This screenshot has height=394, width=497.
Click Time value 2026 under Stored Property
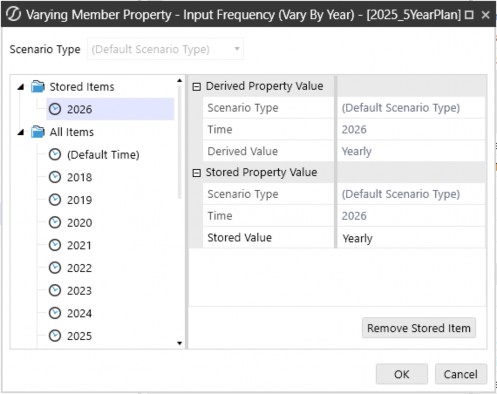click(x=411, y=216)
